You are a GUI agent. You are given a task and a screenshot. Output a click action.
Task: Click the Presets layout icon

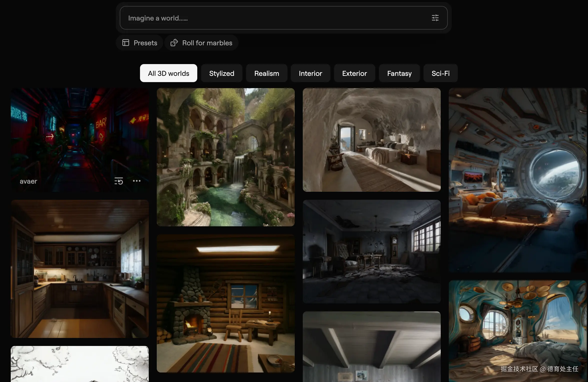[126, 43]
